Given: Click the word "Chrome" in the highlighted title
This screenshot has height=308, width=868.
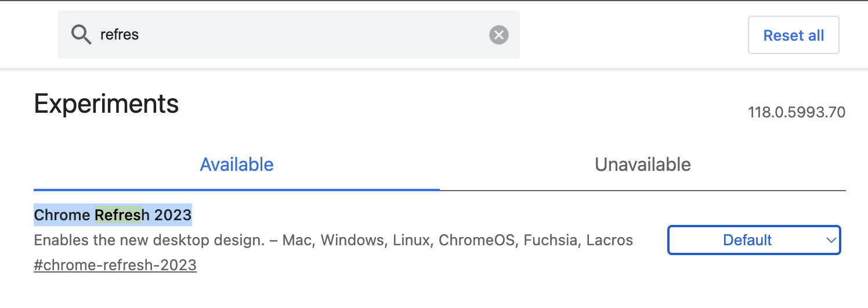Looking at the screenshot, I should tap(62, 215).
